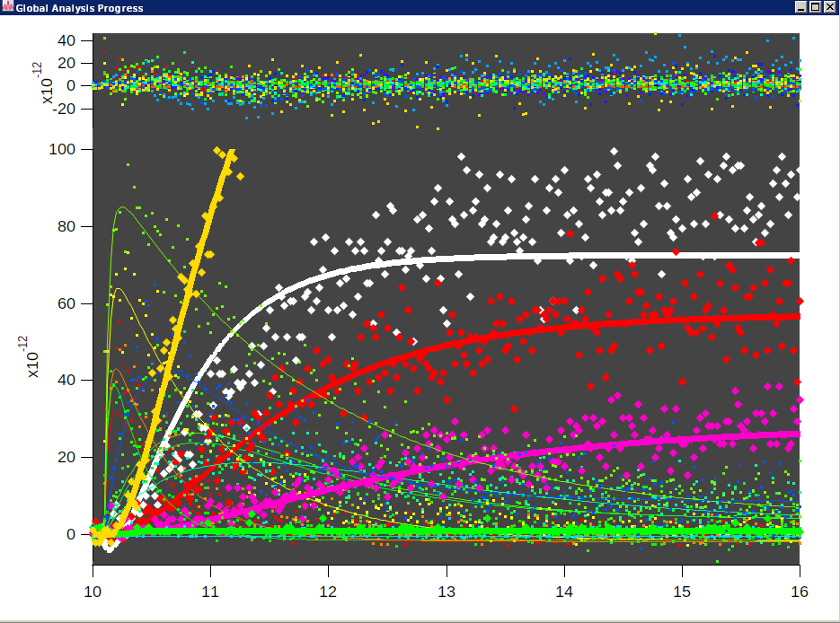Click the residual plot y-axis label -20
This screenshot has height=623, width=840.
pos(64,109)
